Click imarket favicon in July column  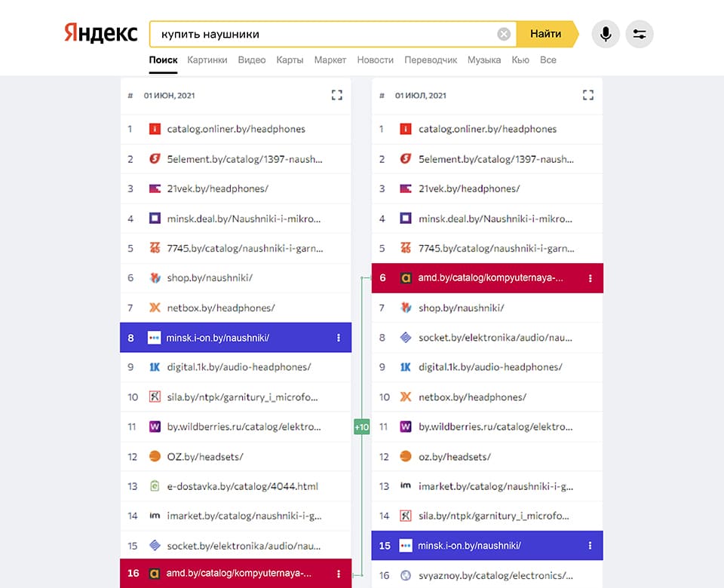coord(406,485)
